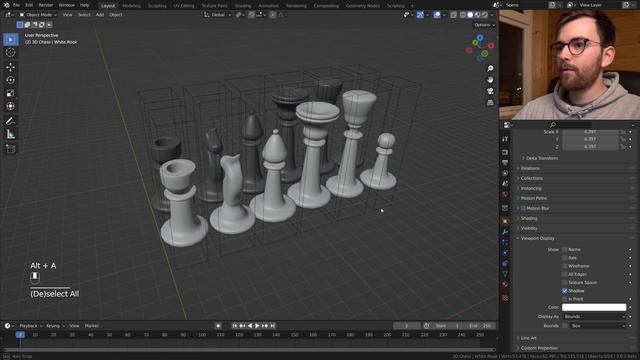Switch to the Modeling workspace tab
This screenshot has width=640, height=360.
tap(131, 6)
